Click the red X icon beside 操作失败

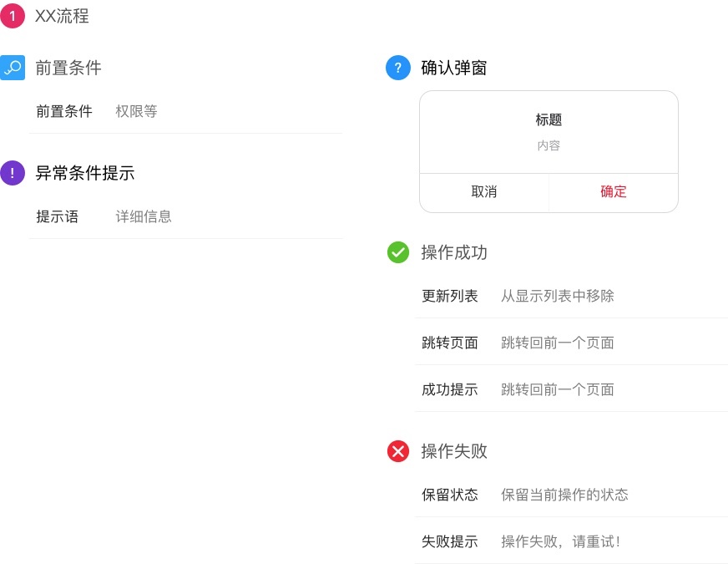[398, 451]
